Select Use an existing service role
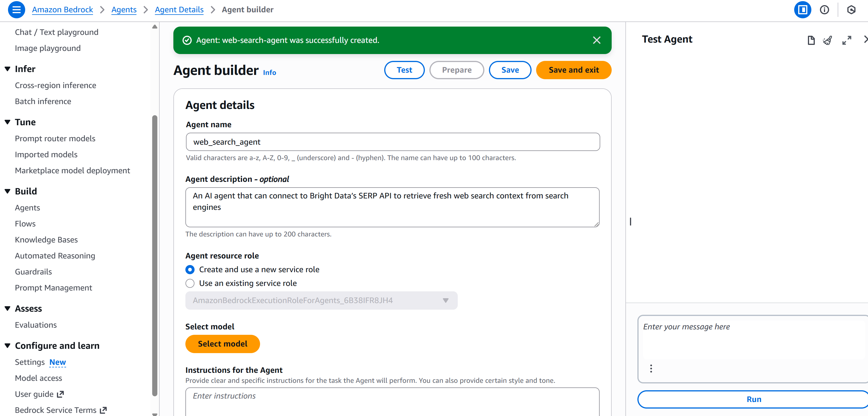868x416 pixels. [x=190, y=283]
